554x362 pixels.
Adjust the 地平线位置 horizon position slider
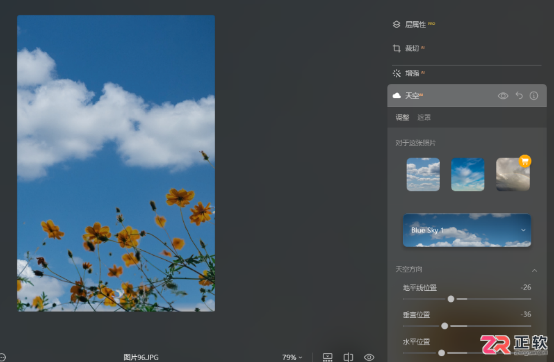pyautogui.click(x=451, y=299)
